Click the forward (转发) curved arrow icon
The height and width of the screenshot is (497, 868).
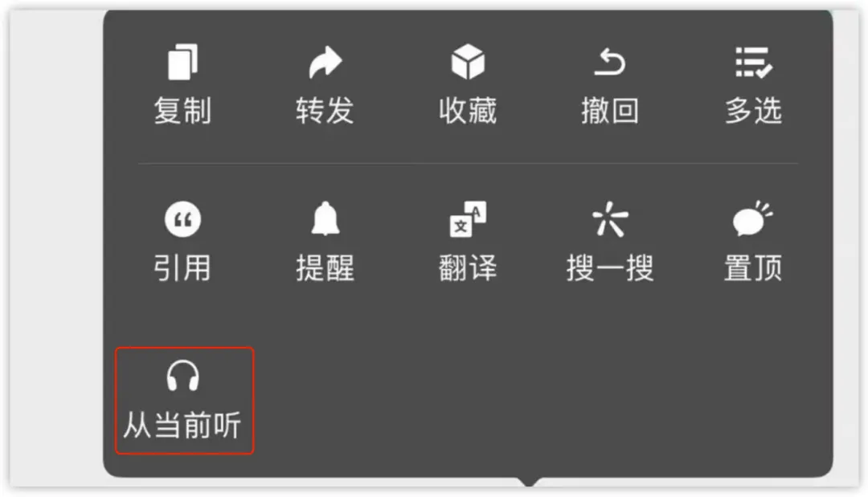(x=325, y=62)
